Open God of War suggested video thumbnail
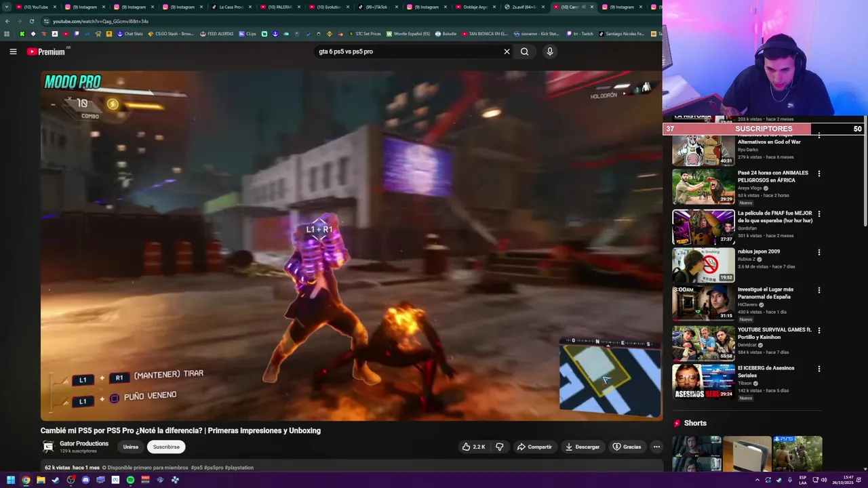Image resolution: width=868 pixels, height=488 pixels. [703, 150]
